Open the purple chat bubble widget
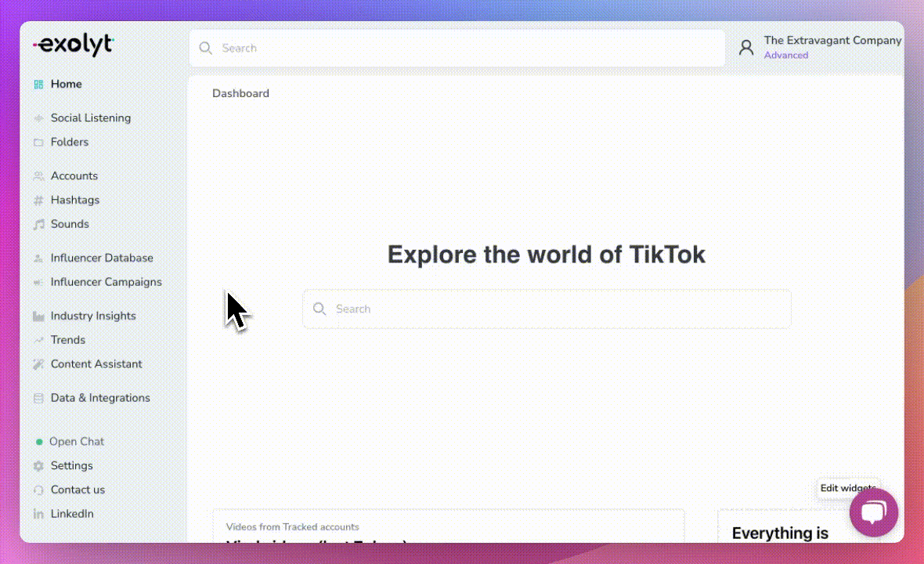The height and width of the screenshot is (564, 924). 873,512
